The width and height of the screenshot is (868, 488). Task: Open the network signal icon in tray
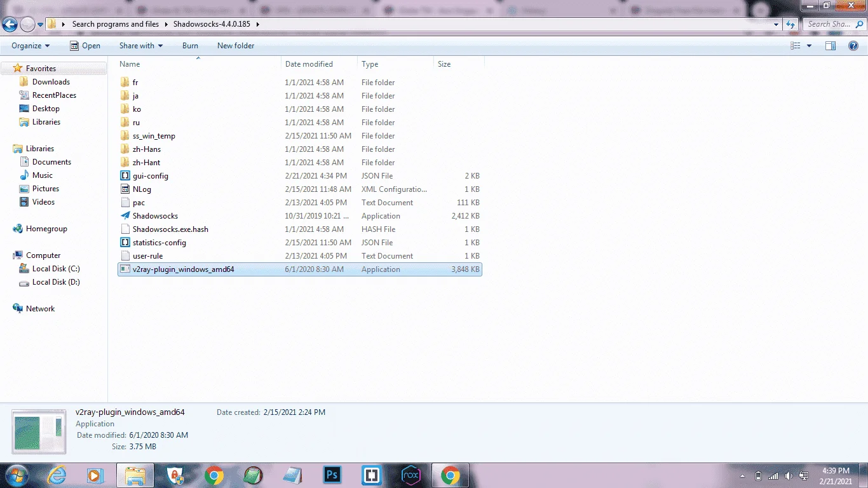click(773, 476)
